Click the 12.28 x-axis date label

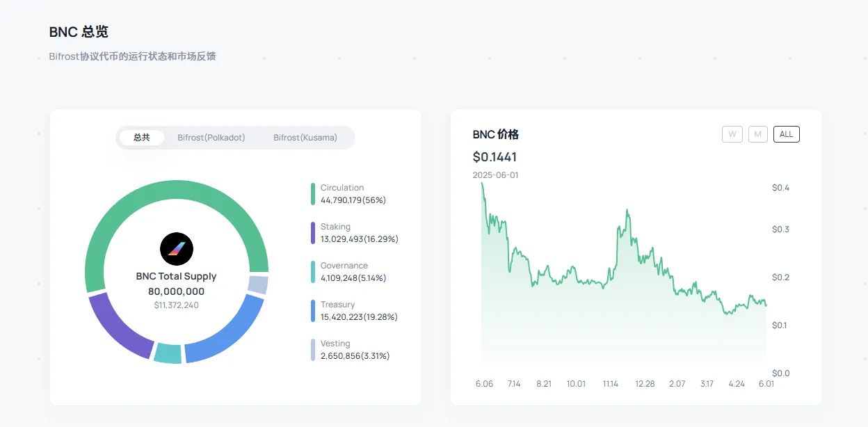coord(645,384)
